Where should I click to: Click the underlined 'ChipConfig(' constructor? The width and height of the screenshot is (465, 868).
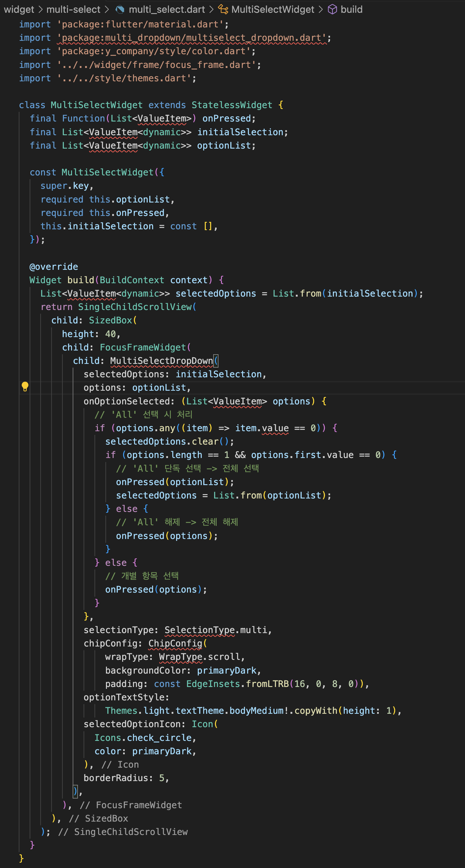tap(178, 644)
